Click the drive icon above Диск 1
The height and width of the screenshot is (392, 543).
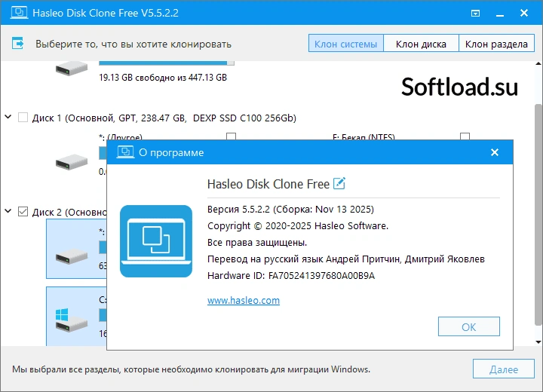coord(72,68)
